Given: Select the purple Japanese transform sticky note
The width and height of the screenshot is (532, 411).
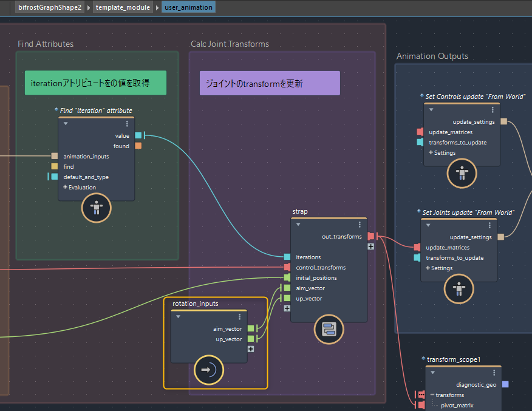Looking at the screenshot, I should 270,83.
